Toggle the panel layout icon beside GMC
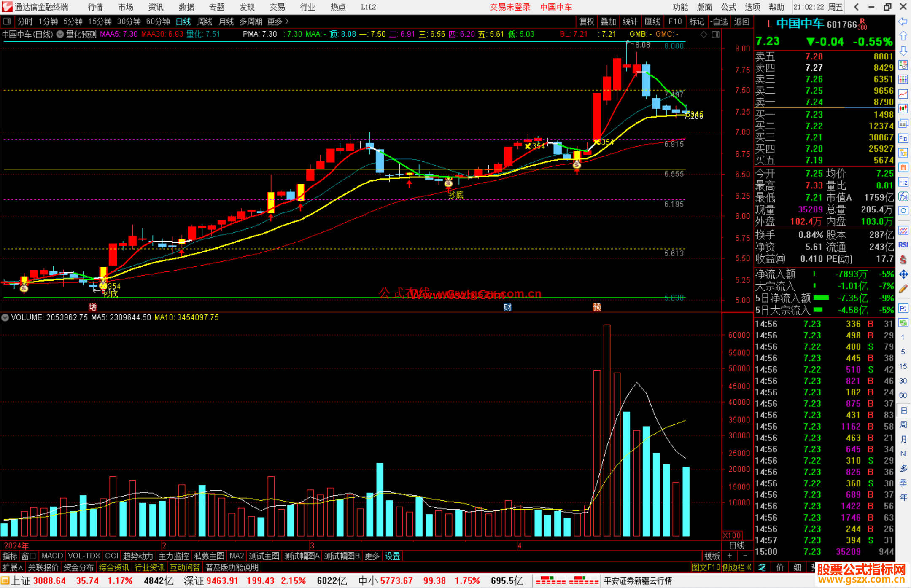 715,35
